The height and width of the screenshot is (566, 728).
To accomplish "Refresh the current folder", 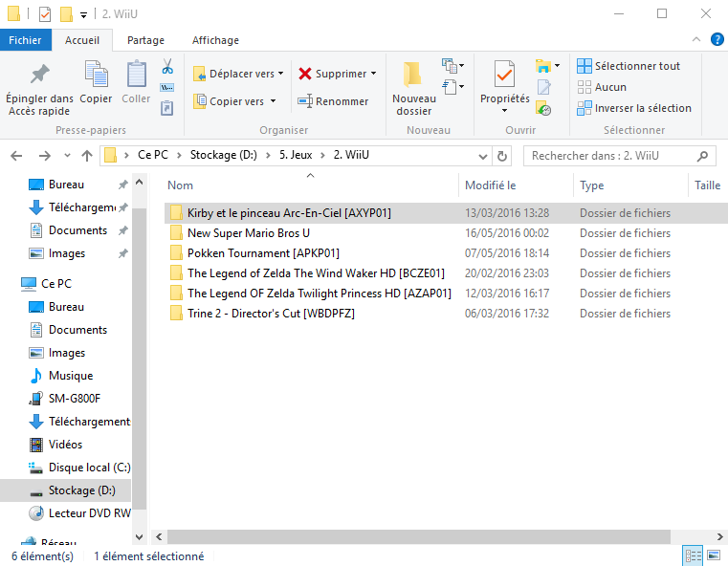I will (x=502, y=157).
